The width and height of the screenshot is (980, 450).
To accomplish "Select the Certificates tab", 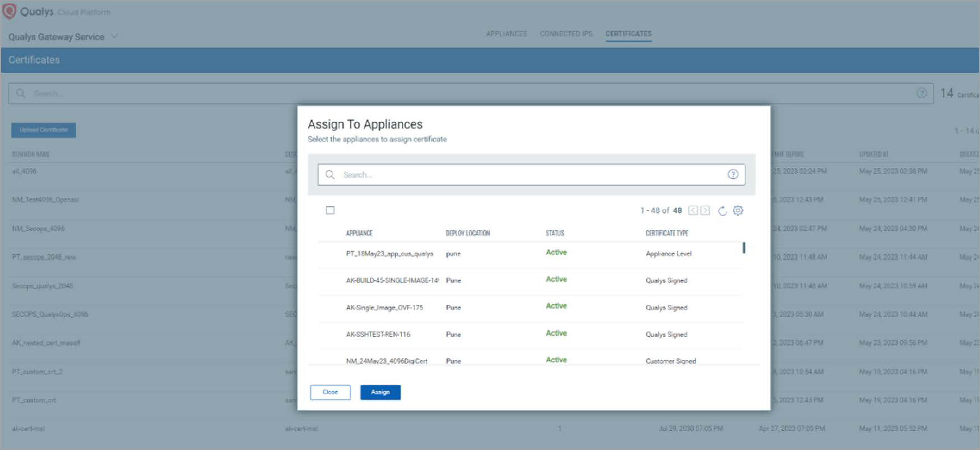I will (x=628, y=34).
